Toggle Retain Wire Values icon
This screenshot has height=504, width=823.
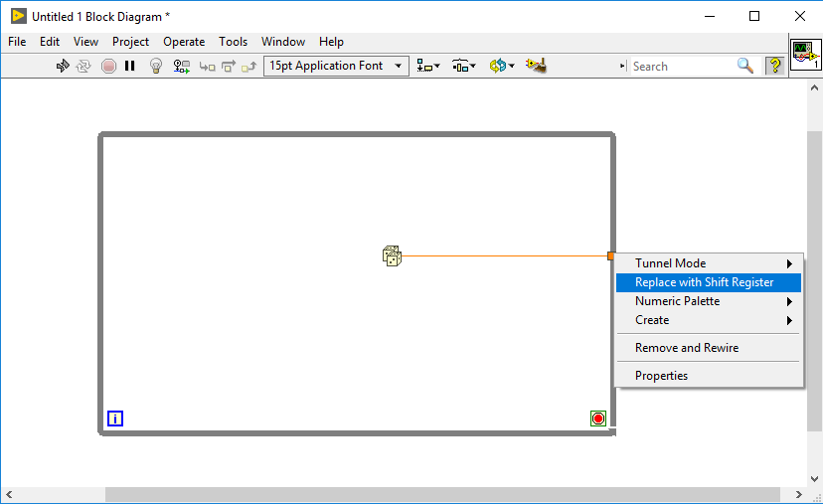coord(182,67)
